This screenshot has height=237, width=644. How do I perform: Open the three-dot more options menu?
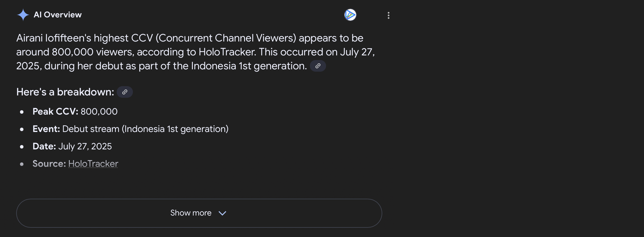389,15
